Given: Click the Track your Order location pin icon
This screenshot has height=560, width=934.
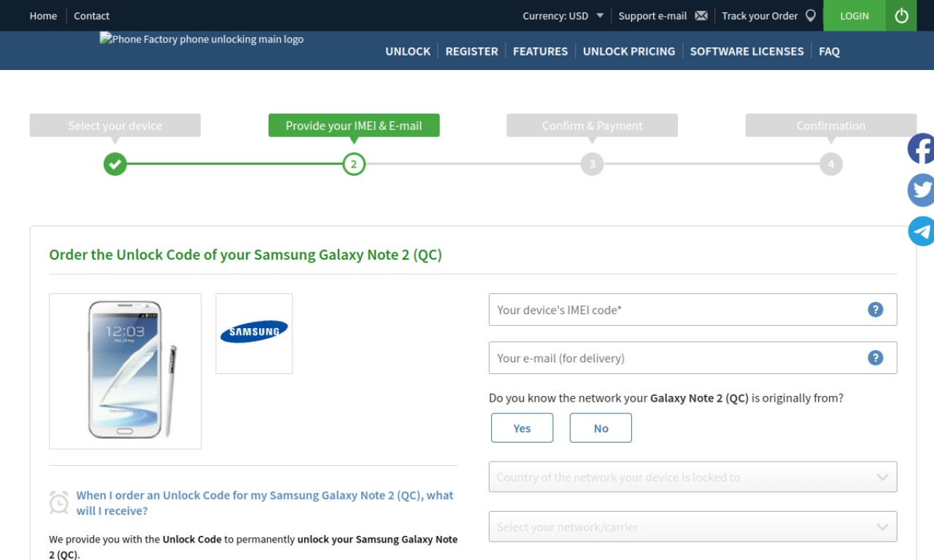Looking at the screenshot, I should point(810,15).
